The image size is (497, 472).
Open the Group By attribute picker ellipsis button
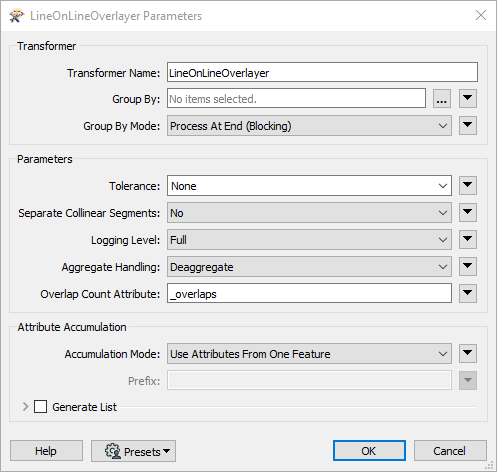(442, 99)
